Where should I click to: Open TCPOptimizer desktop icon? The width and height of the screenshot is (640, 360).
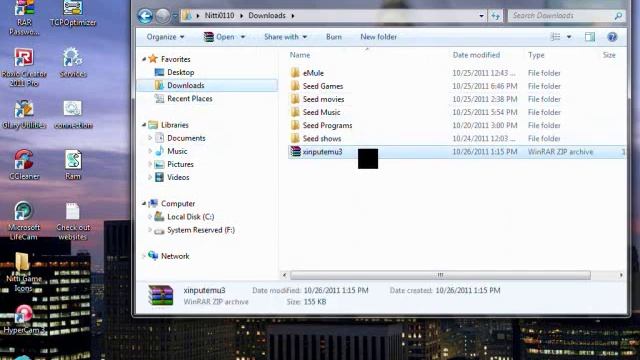coord(73,13)
